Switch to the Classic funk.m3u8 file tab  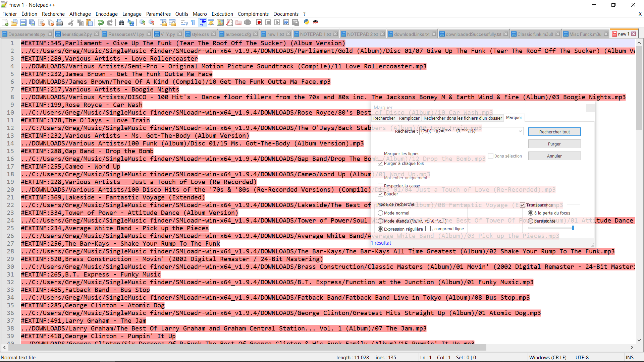click(535, 34)
